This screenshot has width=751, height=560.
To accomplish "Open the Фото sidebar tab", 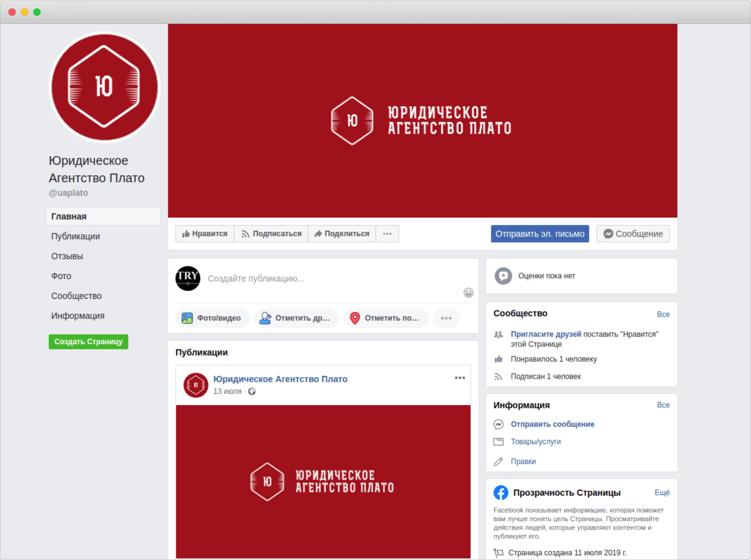I will click(x=61, y=276).
